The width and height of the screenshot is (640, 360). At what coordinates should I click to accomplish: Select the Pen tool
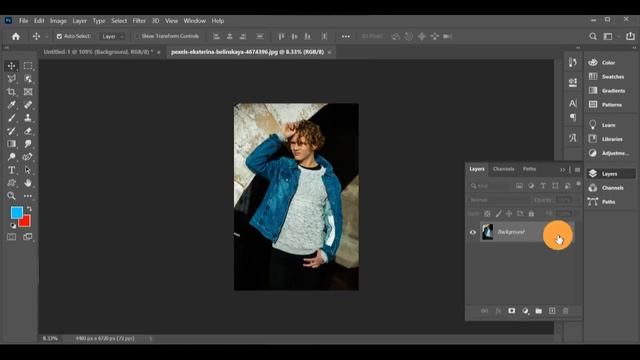pyautogui.click(x=28, y=157)
